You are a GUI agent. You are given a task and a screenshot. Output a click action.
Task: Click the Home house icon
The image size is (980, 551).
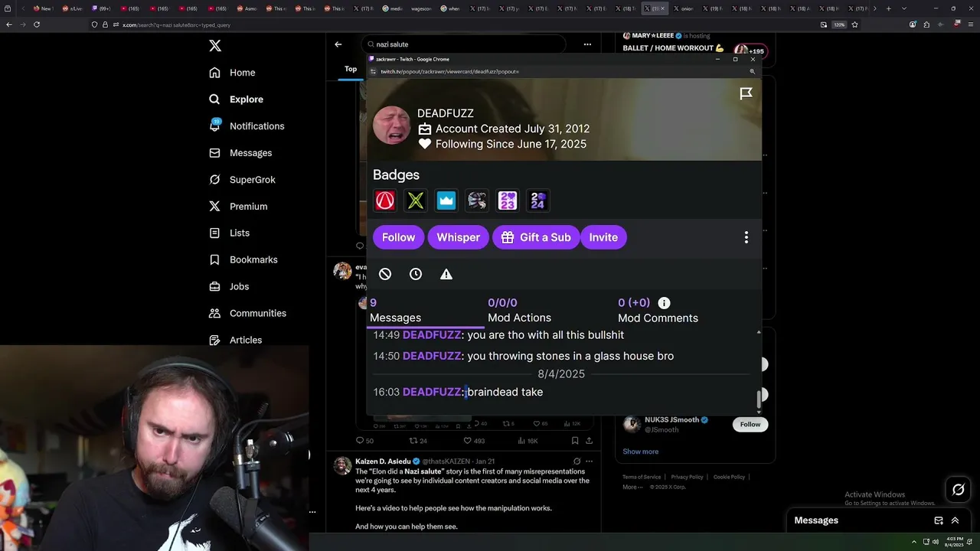point(215,73)
